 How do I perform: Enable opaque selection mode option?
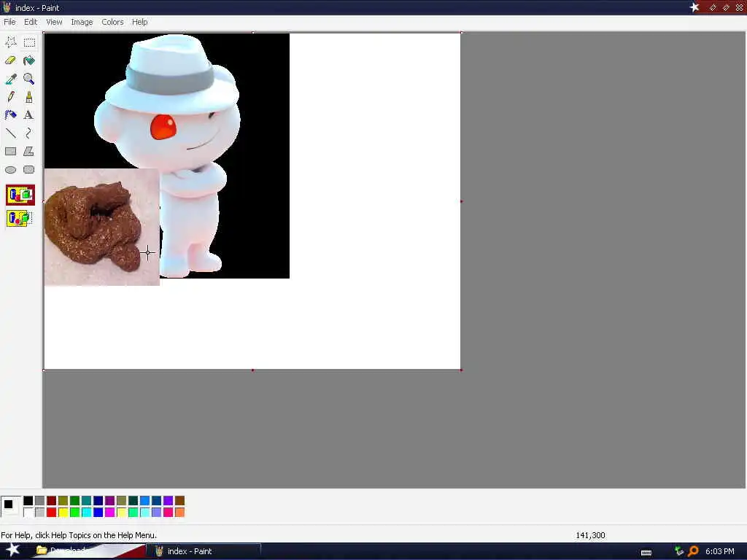20,195
